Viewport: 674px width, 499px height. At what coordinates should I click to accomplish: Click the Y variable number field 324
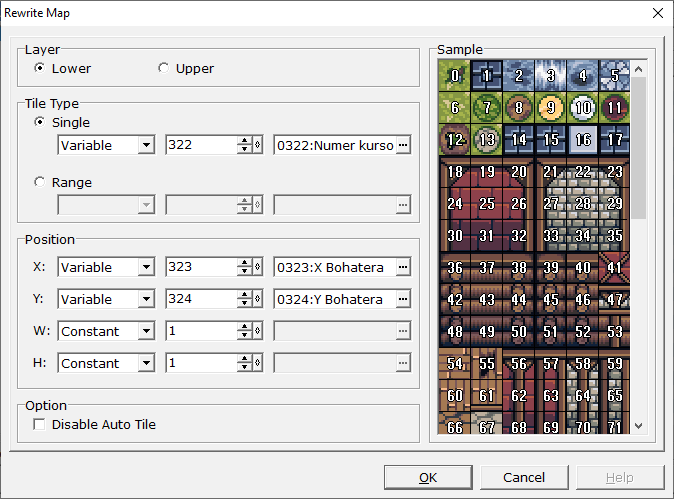tap(201, 299)
